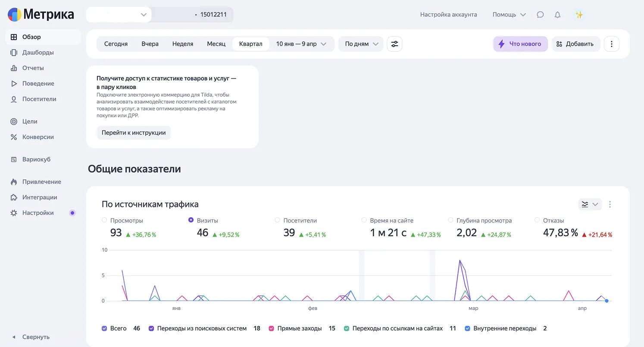Click the Что нового button
This screenshot has height=347, width=644.
[520, 44]
